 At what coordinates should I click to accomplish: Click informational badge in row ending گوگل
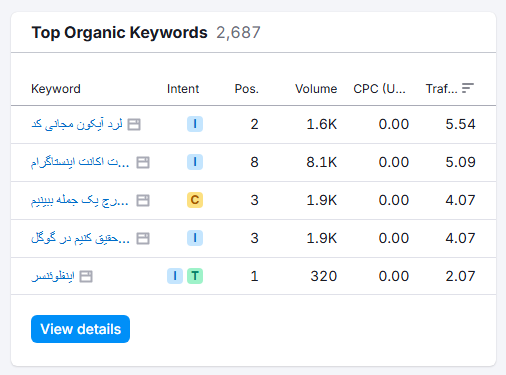(x=195, y=238)
